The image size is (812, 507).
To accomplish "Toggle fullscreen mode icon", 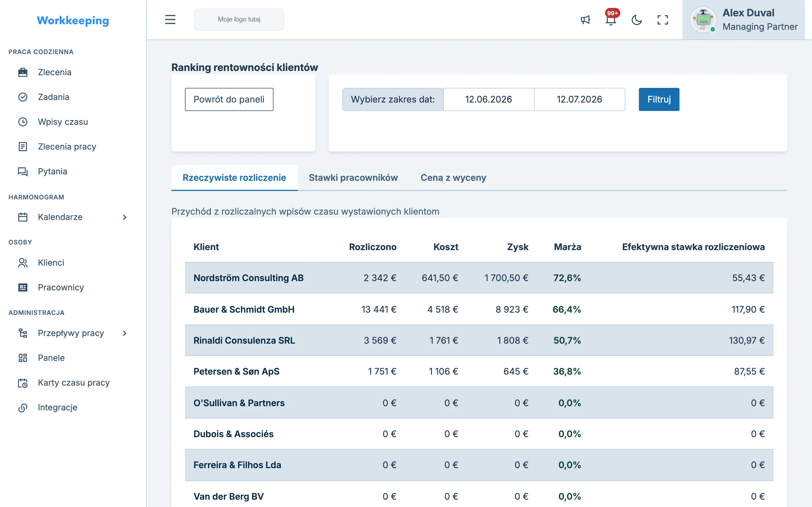I will (662, 20).
